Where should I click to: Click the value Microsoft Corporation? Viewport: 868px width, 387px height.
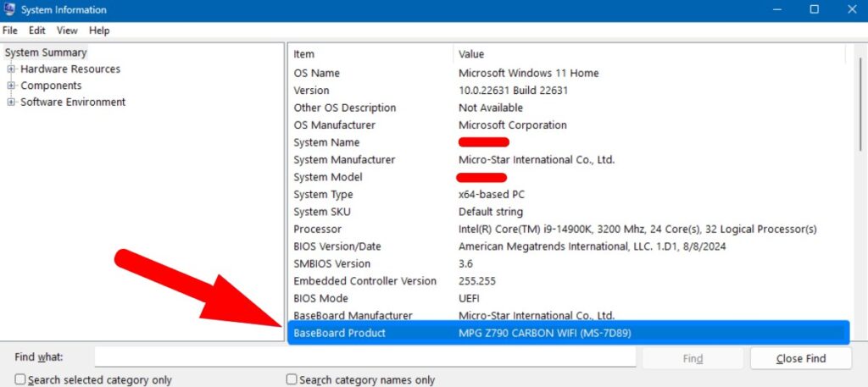click(513, 125)
